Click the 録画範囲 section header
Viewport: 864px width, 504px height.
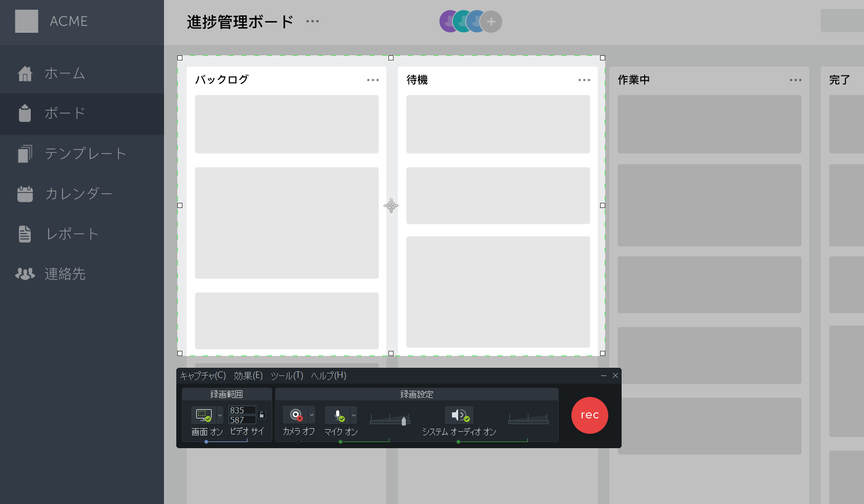[227, 394]
